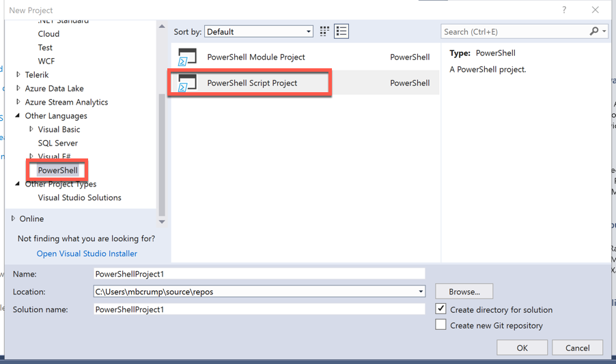Open the search options dropdown arrow
Screen dimensions: 616x364
pyautogui.click(x=604, y=31)
